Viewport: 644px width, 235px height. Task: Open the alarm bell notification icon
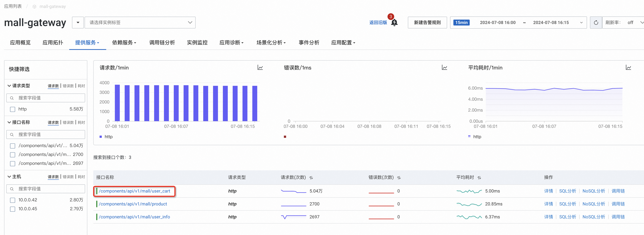tap(394, 23)
